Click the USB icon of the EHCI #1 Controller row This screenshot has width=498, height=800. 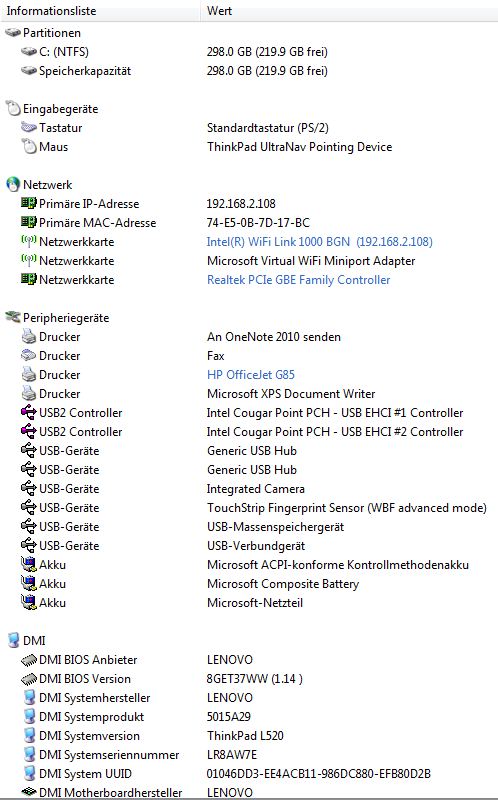point(29,412)
